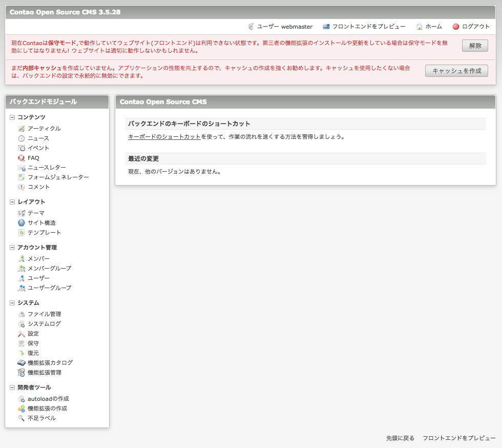Click the メンバー person icon

[x=22, y=259]
